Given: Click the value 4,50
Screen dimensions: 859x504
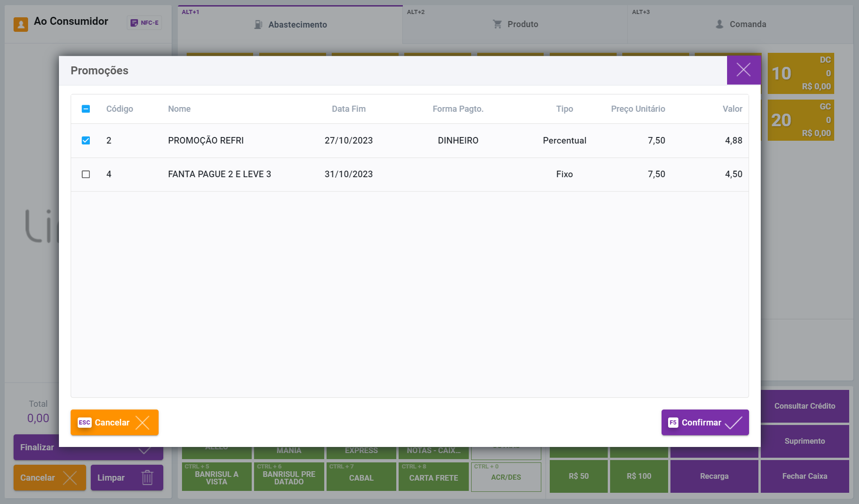Looking at the screenshot, I should click(x=734, y=174).
